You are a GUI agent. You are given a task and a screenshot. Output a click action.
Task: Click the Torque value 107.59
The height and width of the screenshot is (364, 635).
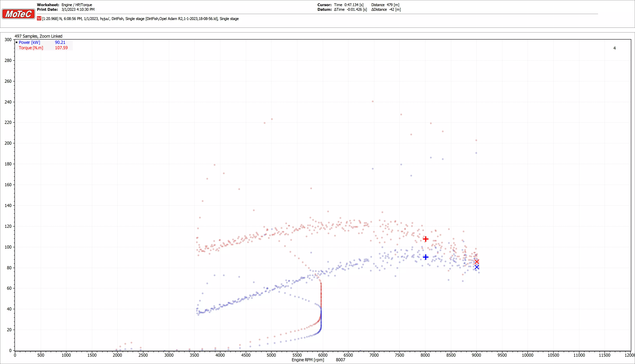tap(61, 48)
